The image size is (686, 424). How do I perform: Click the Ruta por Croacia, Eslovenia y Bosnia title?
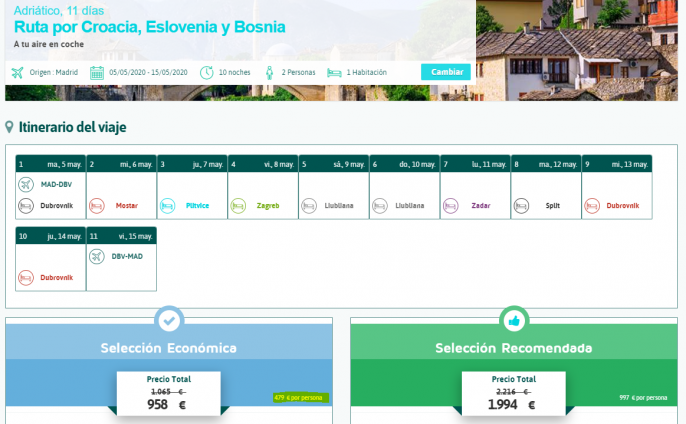coord(150,26)
